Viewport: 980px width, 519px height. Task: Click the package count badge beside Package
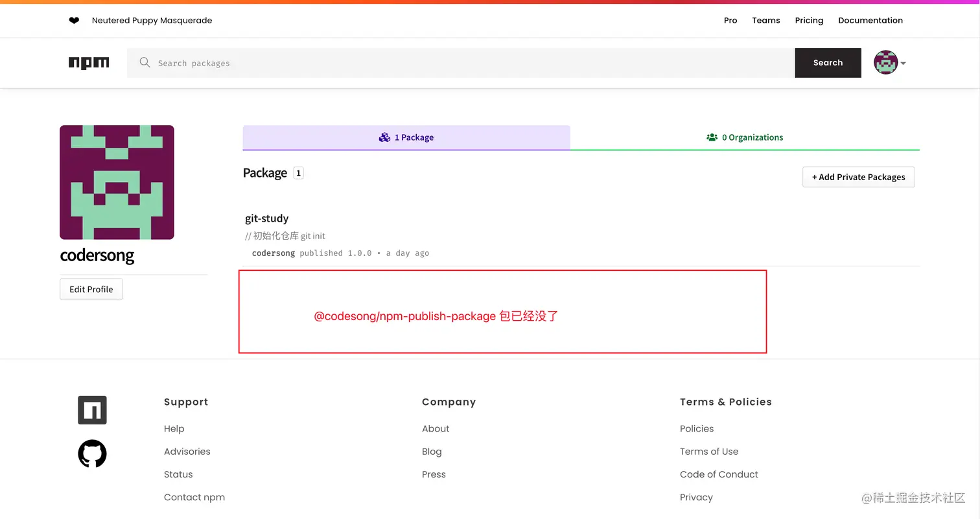[x=298, y=173]
